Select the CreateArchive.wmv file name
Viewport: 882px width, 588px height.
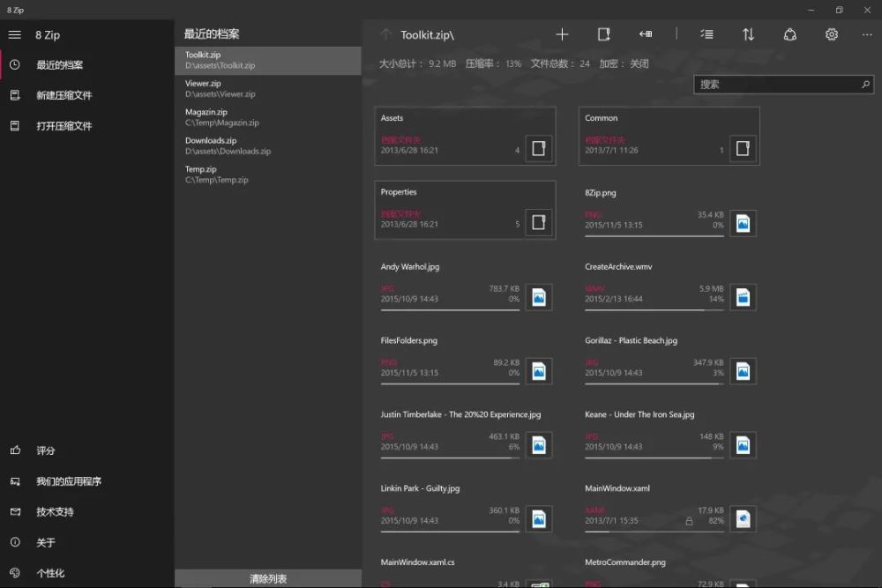[x=619, y=266]
